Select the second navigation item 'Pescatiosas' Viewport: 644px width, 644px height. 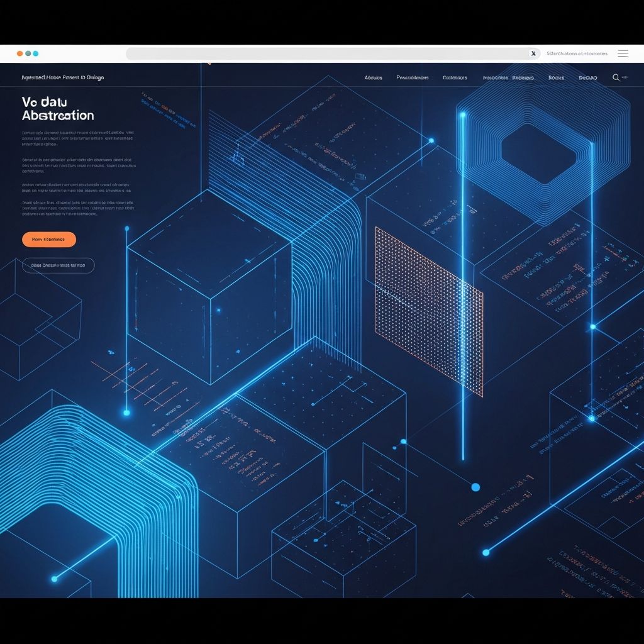[413, 77]
